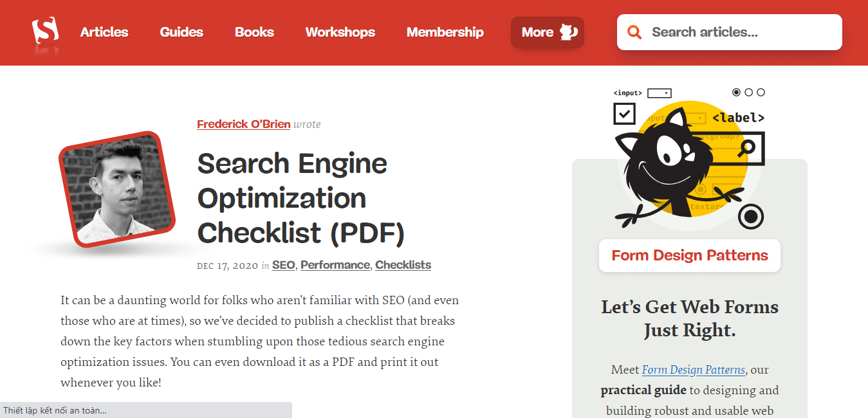
Task: Click the author's portrait photo
Action: (x=118, y=189)
